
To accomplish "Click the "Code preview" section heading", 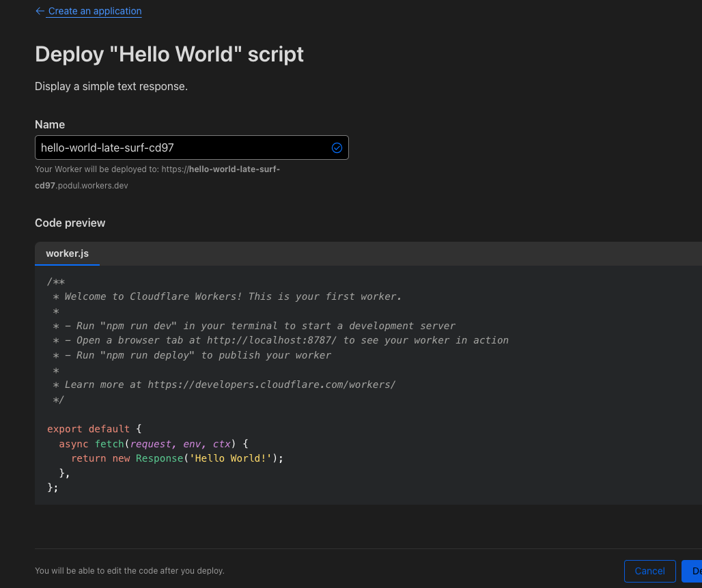I will pyautogui.click(x=70, y=223).
